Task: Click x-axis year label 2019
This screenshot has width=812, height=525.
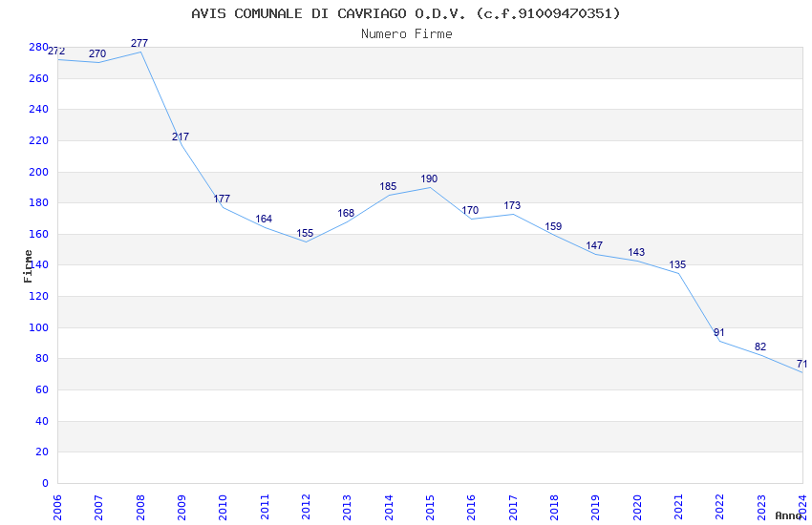Action: pyautogui.click(x=595, y=508)
